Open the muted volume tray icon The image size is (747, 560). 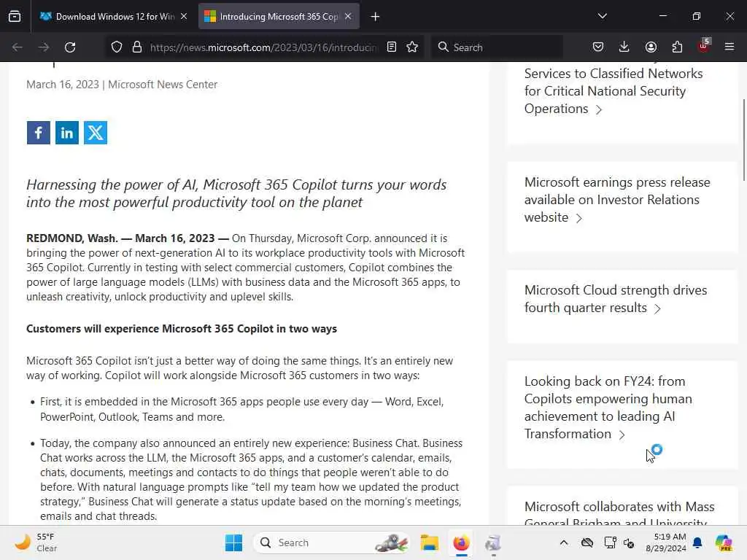[629, 542]
